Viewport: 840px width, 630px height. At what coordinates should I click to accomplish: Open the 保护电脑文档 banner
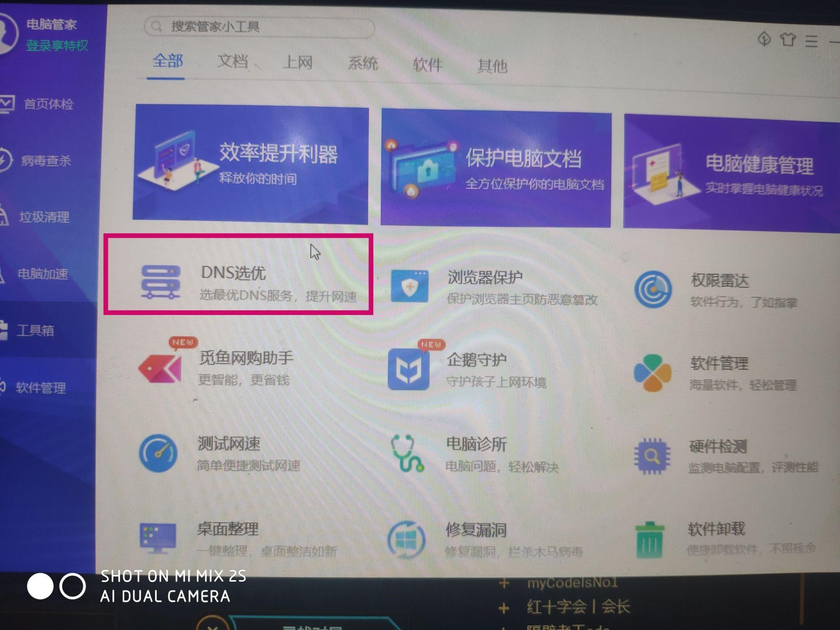(x=496, y=168)
